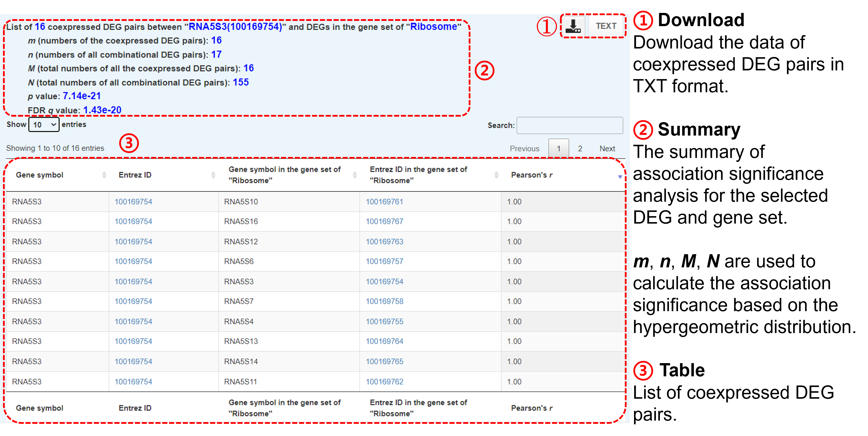Select page 1 in pagination
Screen dimensions: 868x436
(x=558, y=148)
